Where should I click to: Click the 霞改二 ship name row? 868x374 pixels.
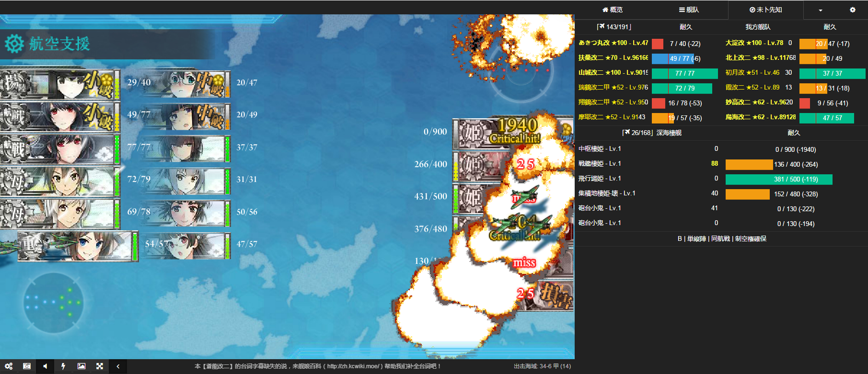coord(752,88)
